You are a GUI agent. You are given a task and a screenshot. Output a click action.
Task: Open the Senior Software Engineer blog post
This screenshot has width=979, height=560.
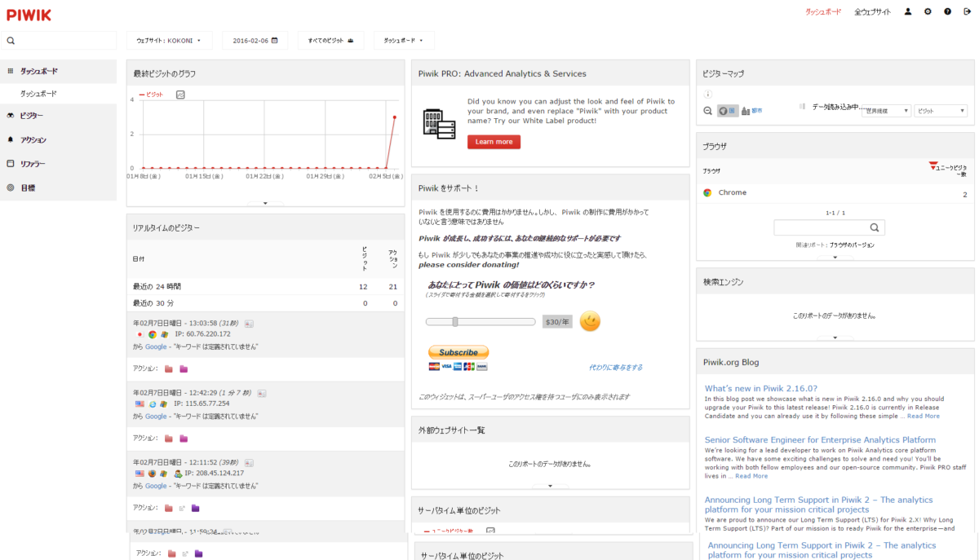click(820, 439)
